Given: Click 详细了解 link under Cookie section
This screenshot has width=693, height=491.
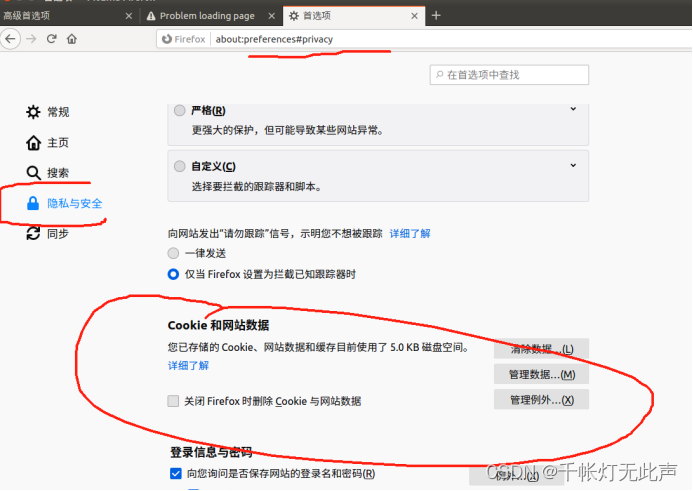Looking at the screenshot, I should point(188,365).
